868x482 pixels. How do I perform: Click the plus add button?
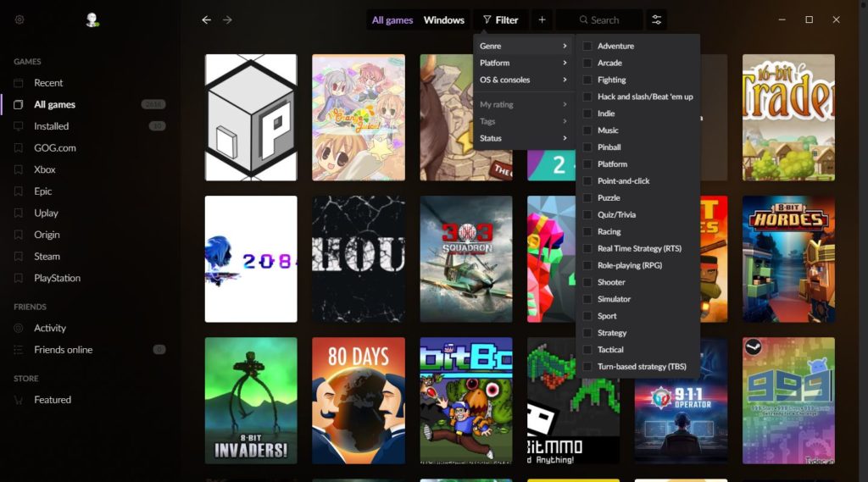542,19
